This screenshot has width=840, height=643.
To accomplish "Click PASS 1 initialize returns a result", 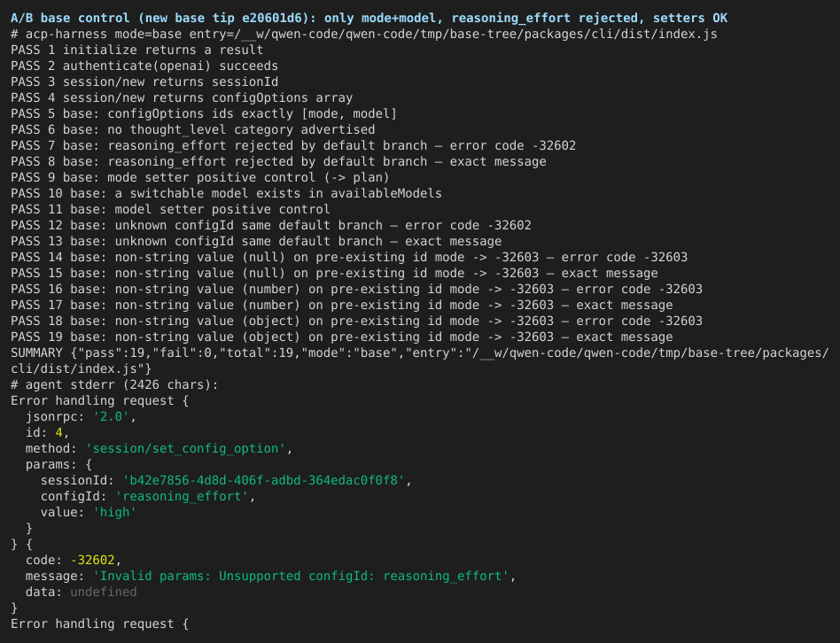I will 136,50.
